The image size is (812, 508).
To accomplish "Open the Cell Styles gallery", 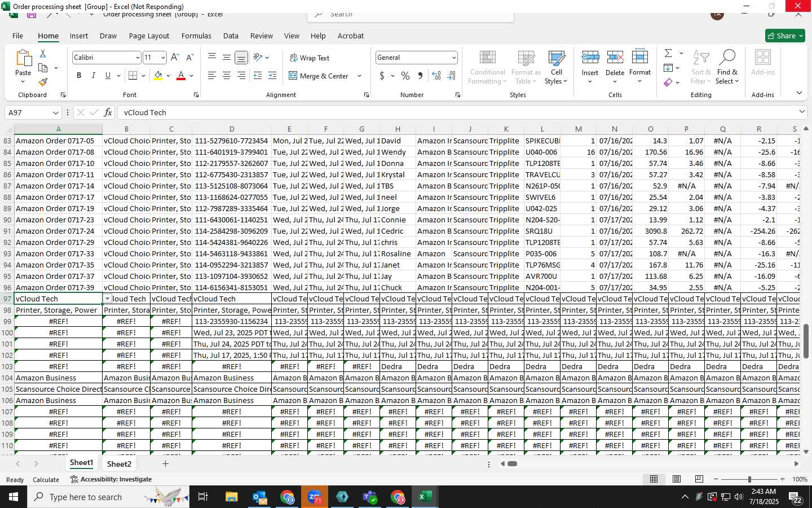I will [x=556, y=67].
